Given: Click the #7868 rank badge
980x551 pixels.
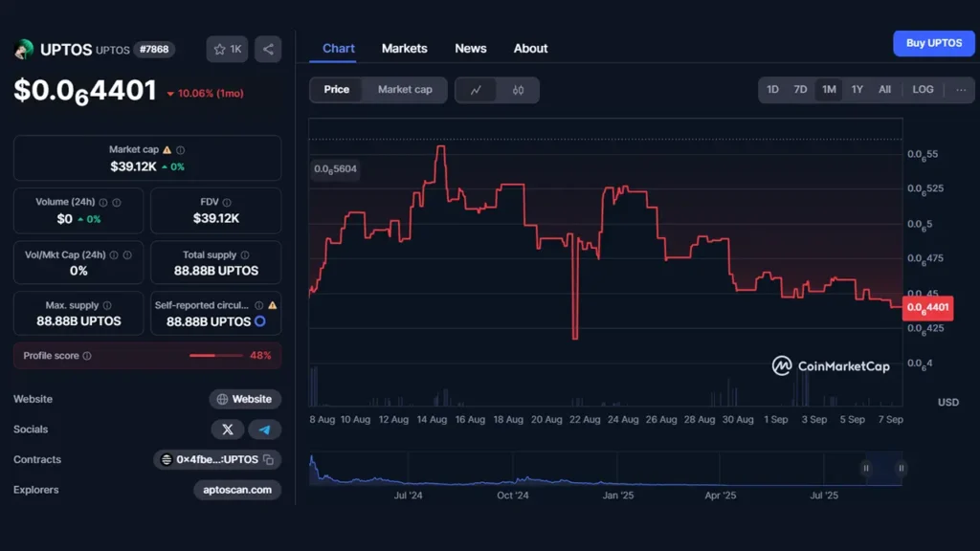Looking at the screenshot, I should (154, 50).
